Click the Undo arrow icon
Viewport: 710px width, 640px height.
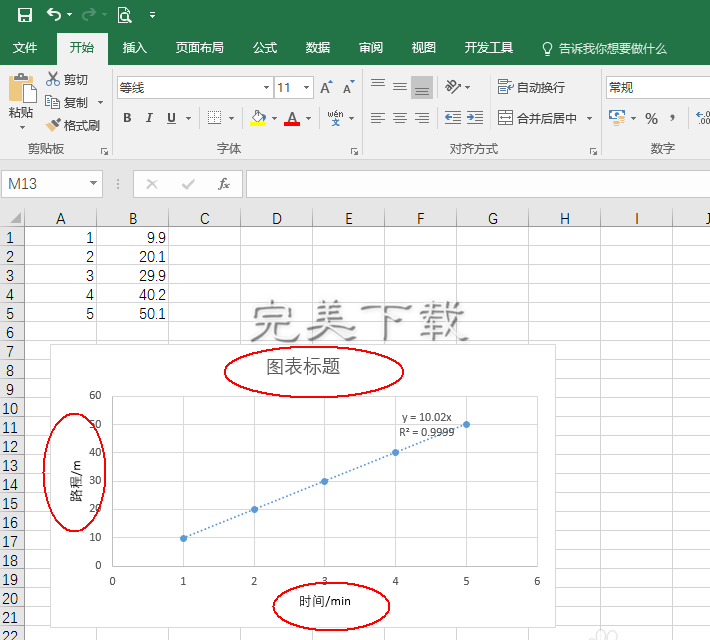click(54, 15)
